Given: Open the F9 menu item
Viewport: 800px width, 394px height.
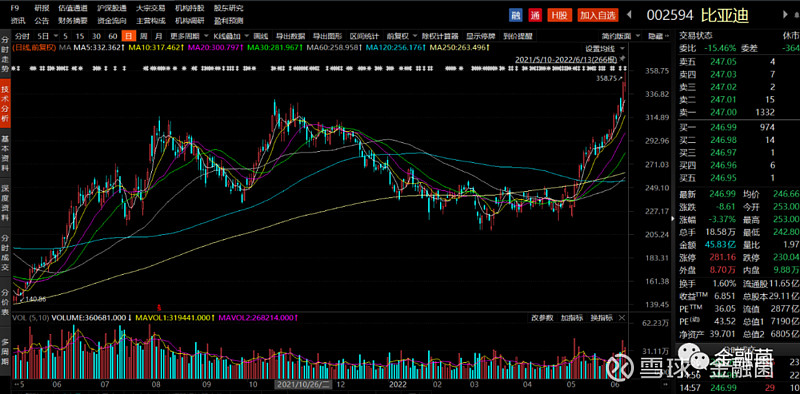Looking at the screenshot, I should [15, 9].
